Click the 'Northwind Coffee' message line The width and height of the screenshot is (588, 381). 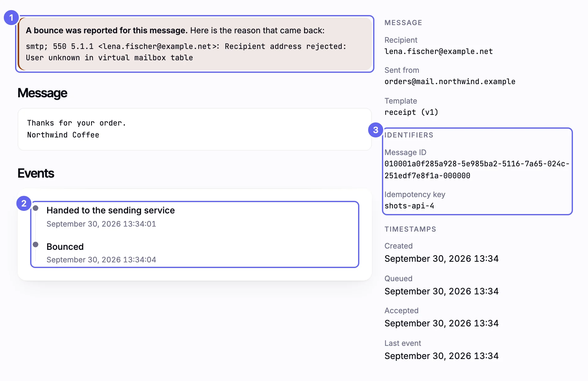63,135
